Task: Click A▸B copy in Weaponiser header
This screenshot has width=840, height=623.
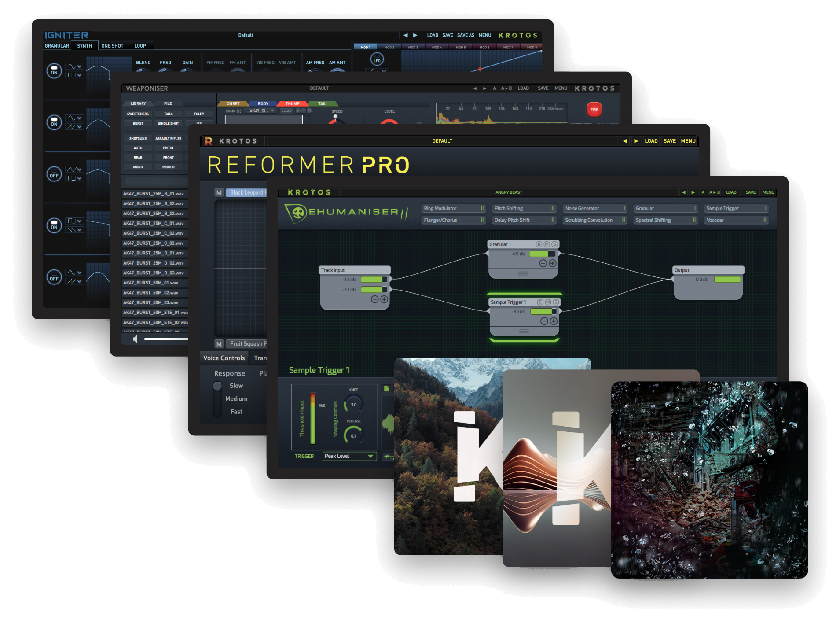Action: click(x=506, y=88)
